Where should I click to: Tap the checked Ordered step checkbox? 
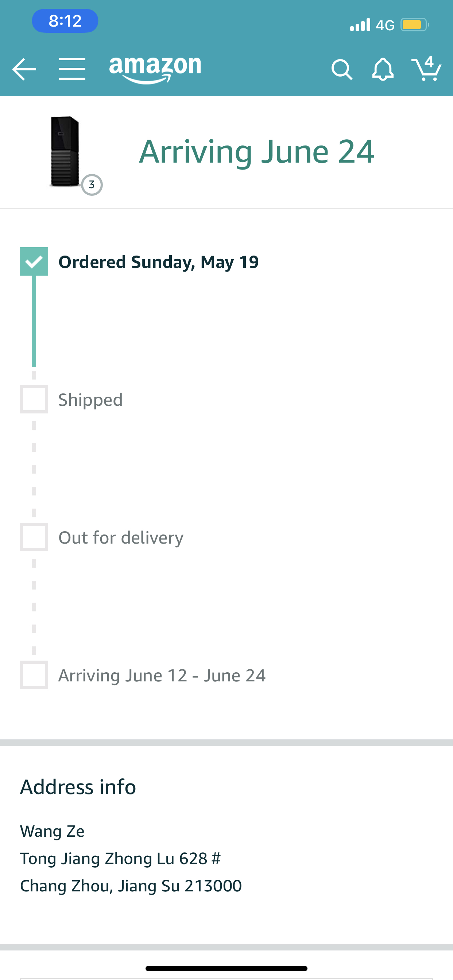[x=34, y=261]
